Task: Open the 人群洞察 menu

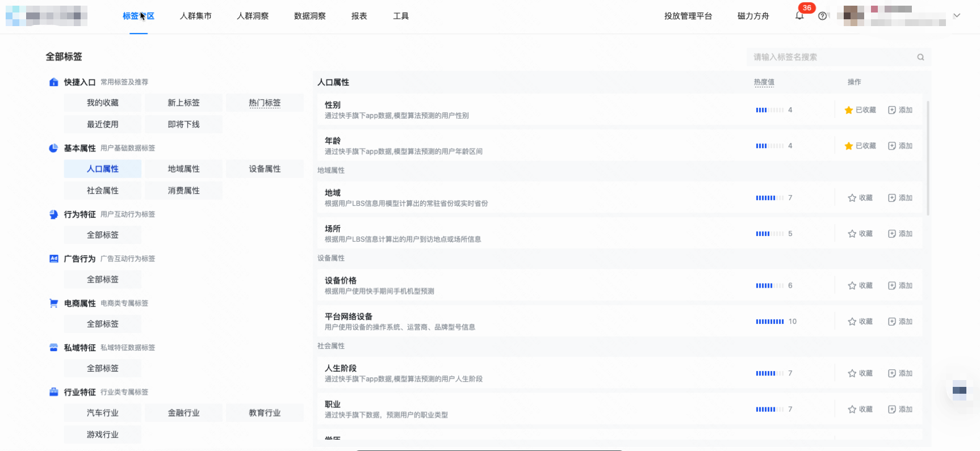Action: click(x=253, y=16)
